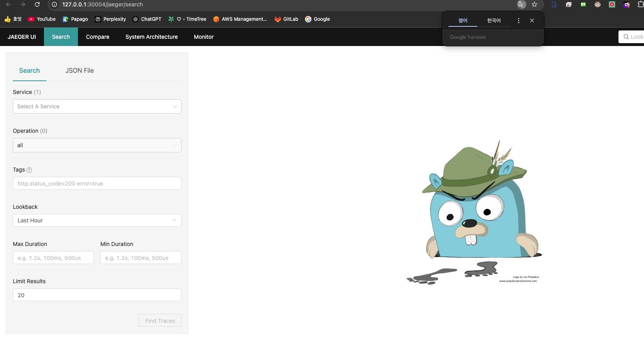Click the site information icon before the URL

54,4
